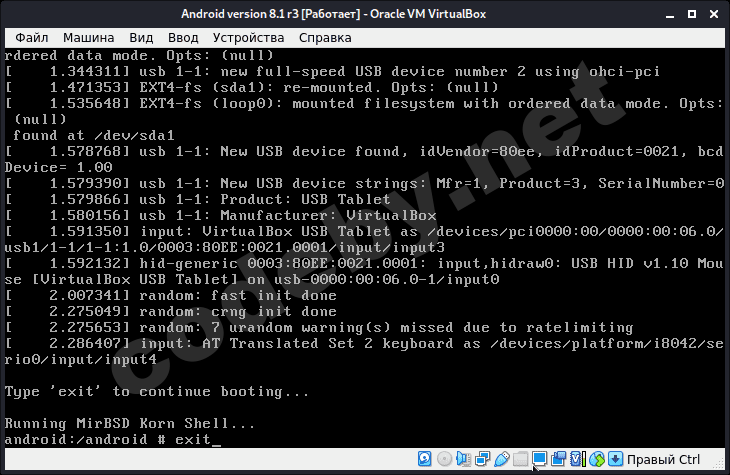
Task: Click the "Type 'exit' to continue booting..." line
Action: [157, 392]
